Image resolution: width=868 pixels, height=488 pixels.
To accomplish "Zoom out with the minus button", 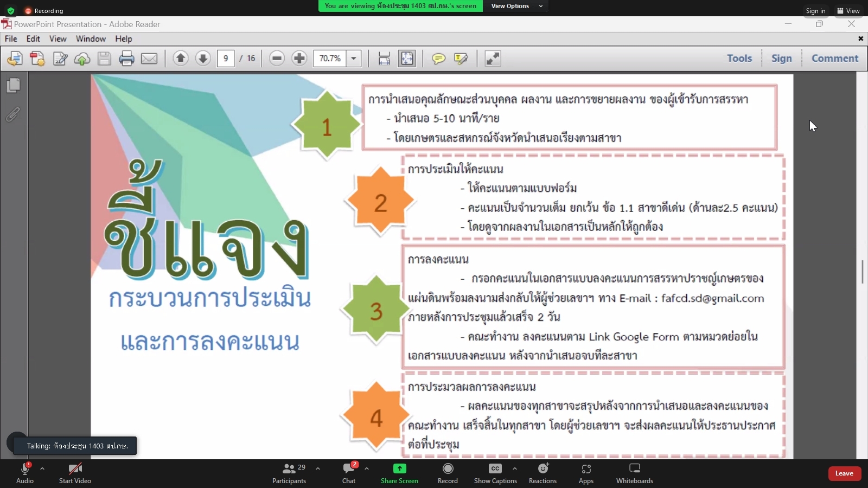I will tap(277, 59).
